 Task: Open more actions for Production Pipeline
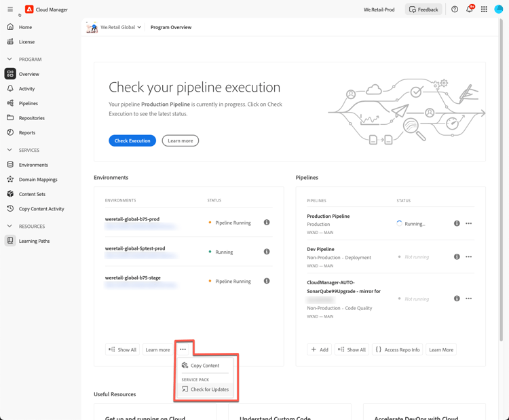(469, 223)
